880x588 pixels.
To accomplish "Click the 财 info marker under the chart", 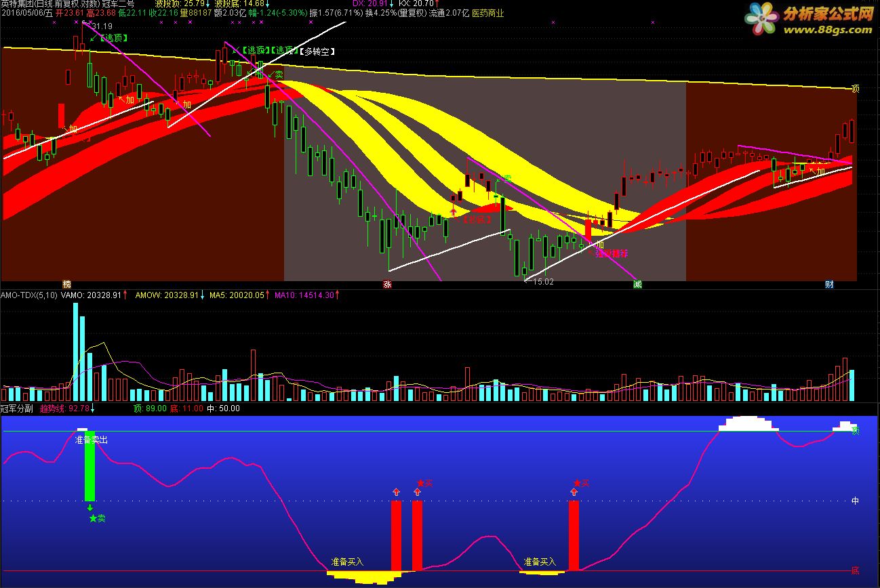I will (x=829, y=285).
